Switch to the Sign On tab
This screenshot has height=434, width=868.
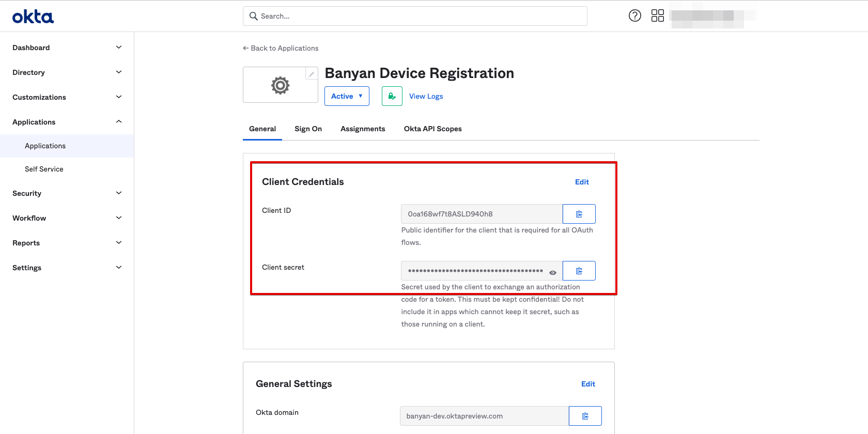pos(308,129)
